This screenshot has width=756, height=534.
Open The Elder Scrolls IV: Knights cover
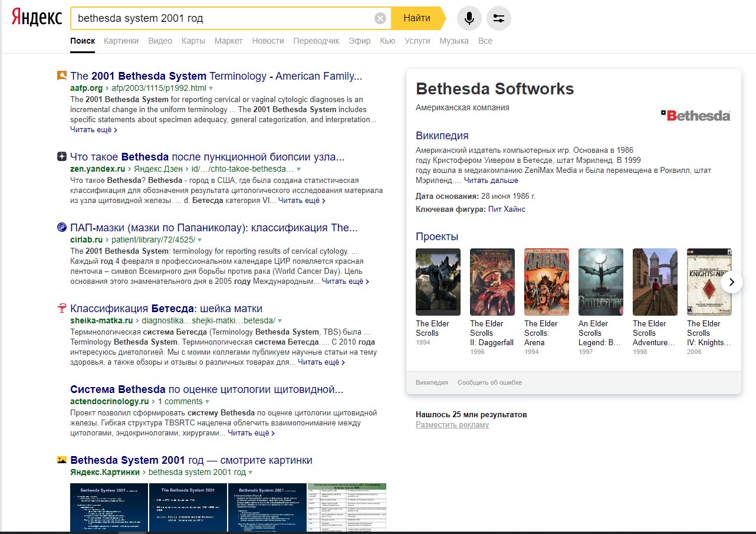click(709, 282)
